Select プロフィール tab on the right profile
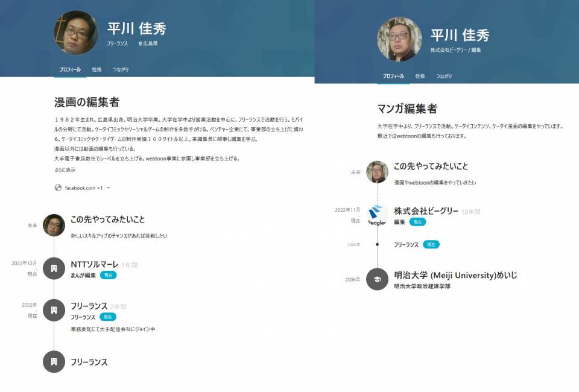The image size is (579, 392). click(x=393, y=77)
